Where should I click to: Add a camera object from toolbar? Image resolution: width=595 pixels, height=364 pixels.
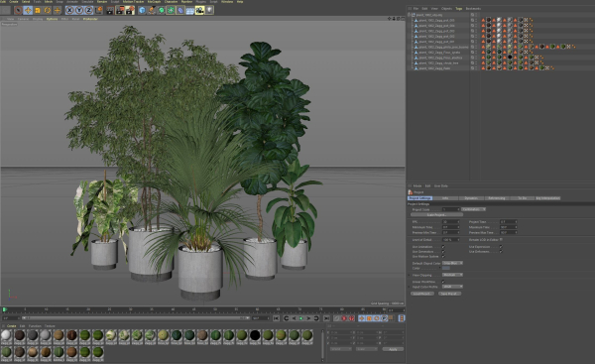[x=199, y=10]
